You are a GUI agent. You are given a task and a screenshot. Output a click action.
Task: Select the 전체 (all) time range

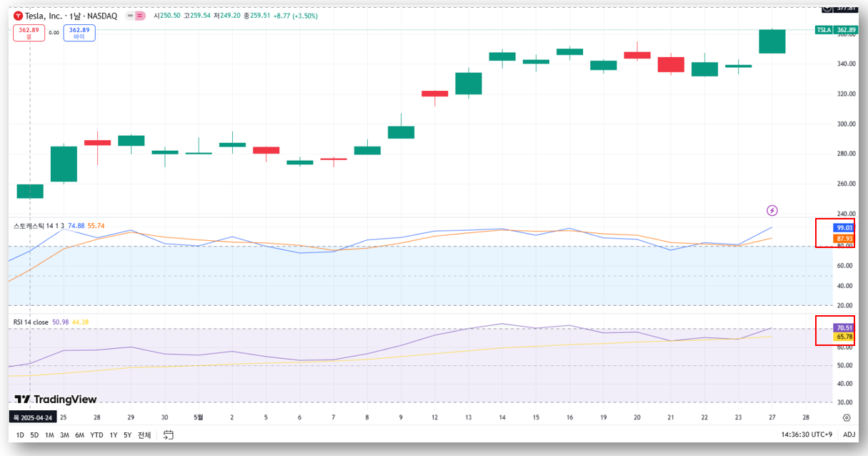click(144, 435)
